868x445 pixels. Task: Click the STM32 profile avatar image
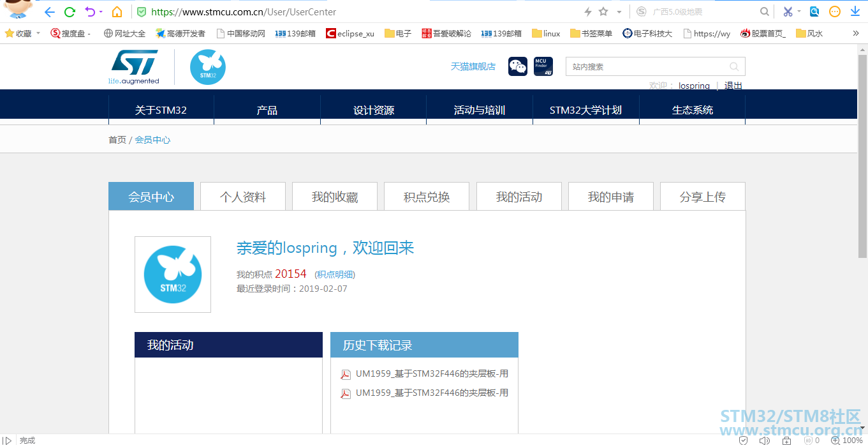173,275
